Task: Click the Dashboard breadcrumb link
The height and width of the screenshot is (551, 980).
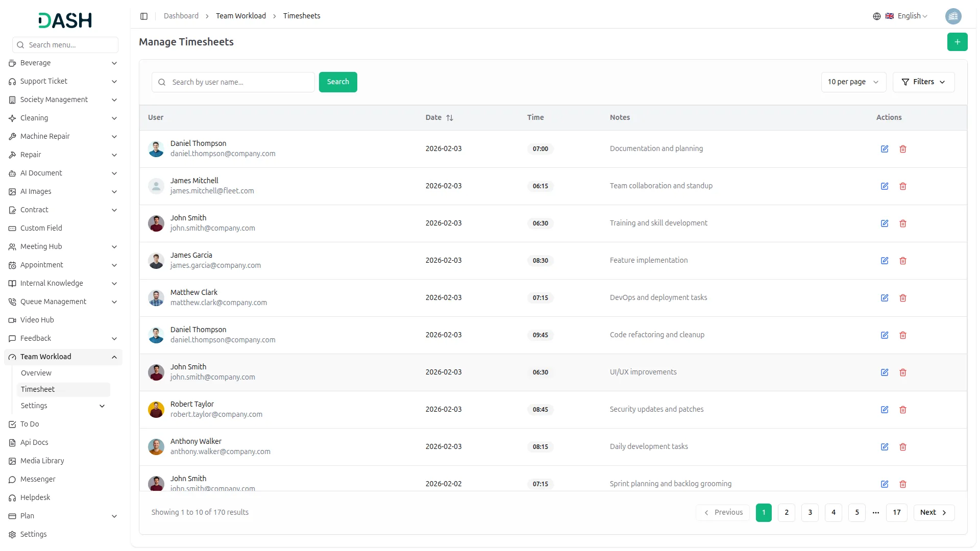Action: click(181, 16)
